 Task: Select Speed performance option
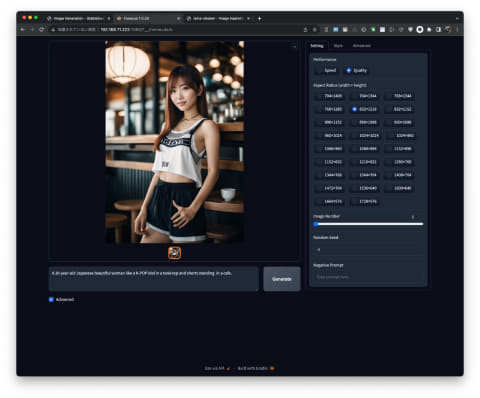tap(326, 70)
